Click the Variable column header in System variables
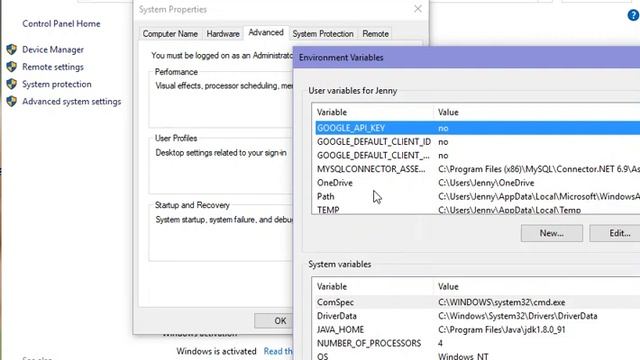The height and width of the screenshot is (360, 640). point(372,287)
